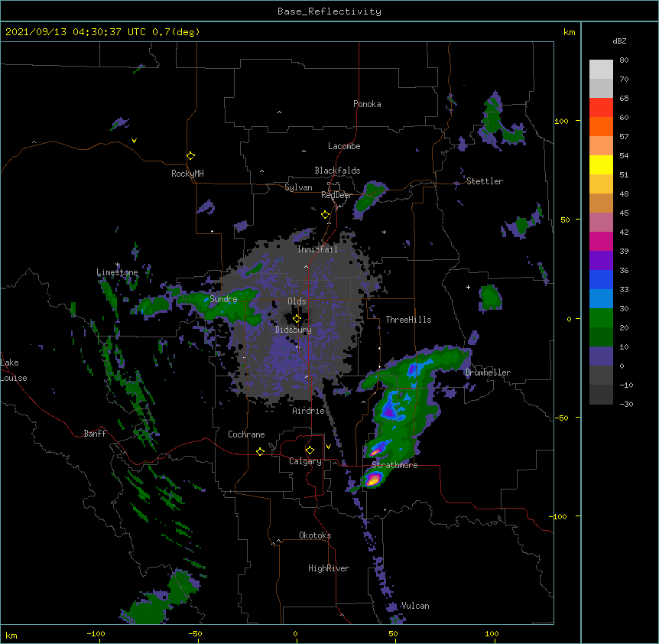Click the Lacombe label
The width and height of the screenshot is (659, 644).
click(x=344, y=146)
